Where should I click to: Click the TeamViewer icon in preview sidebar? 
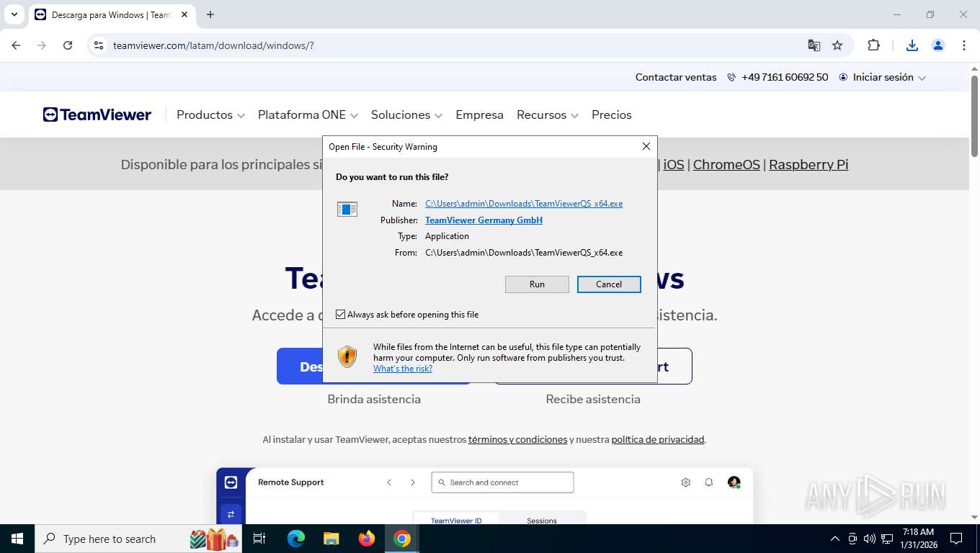click(231, 482)
